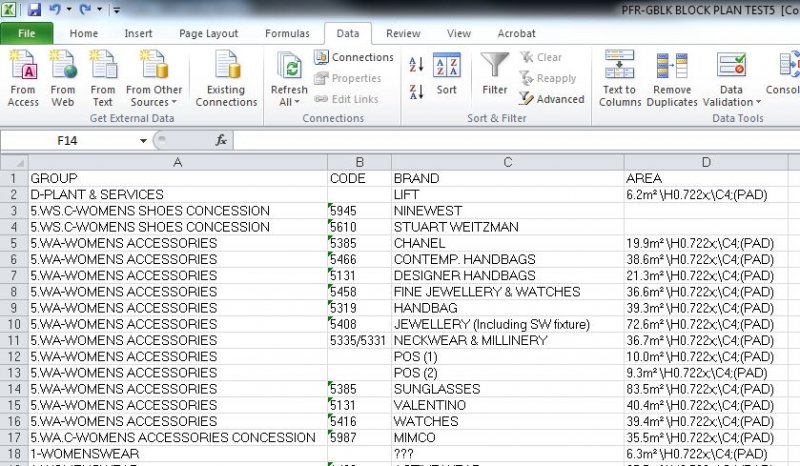
Task: Click the Insert Function fx icon
Action: point(221,140)
